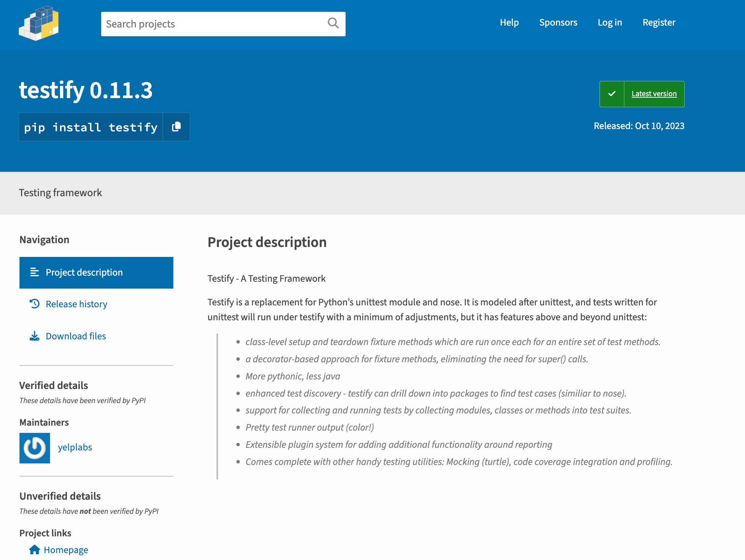Open the Register page

click(659, 23)
